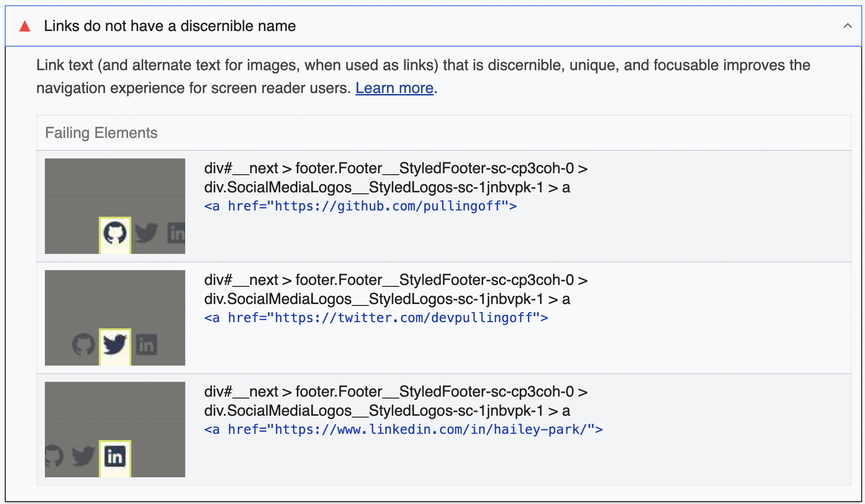Click the dimmed Twitter bird in third thumbnail

click(83, 456)
